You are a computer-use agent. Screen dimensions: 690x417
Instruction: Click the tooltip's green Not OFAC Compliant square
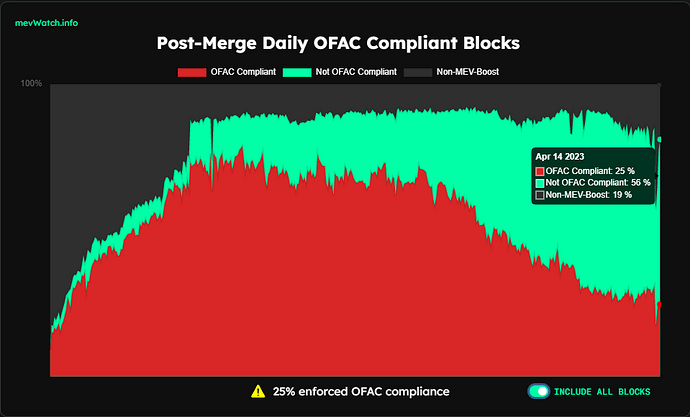(x=540, y=183)
